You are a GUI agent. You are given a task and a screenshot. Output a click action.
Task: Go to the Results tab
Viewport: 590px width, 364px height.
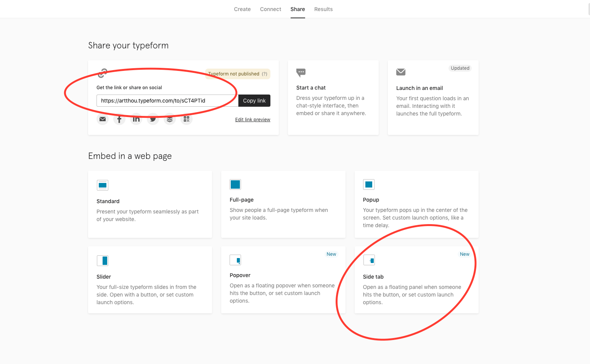click(323, 9)
